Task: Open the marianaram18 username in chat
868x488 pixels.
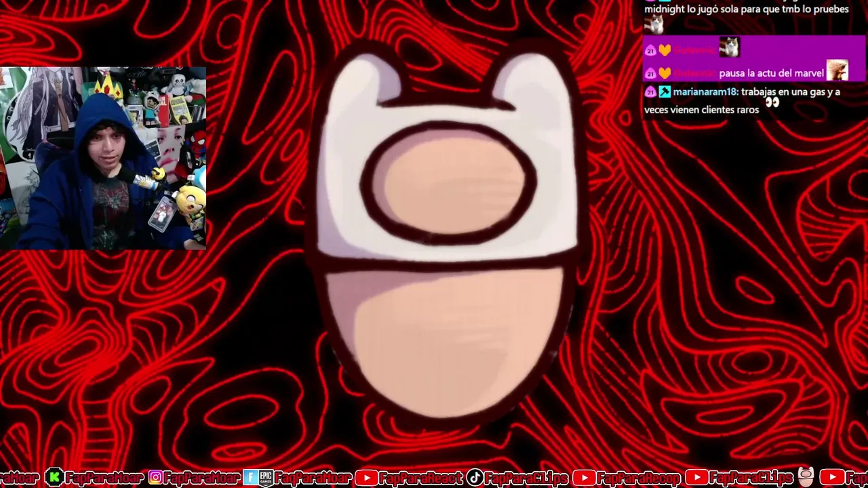Action: tap(705, 92)
